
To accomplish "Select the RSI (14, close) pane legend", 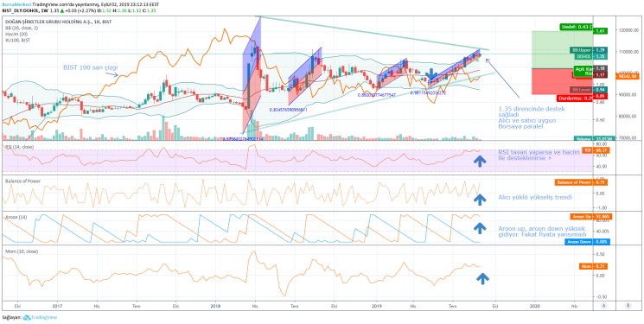I will [x=18, y=147].
